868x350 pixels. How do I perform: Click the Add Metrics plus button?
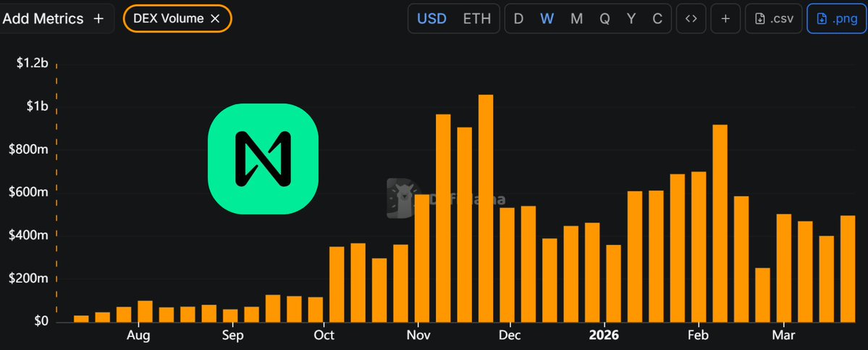(x=98, y=19)
